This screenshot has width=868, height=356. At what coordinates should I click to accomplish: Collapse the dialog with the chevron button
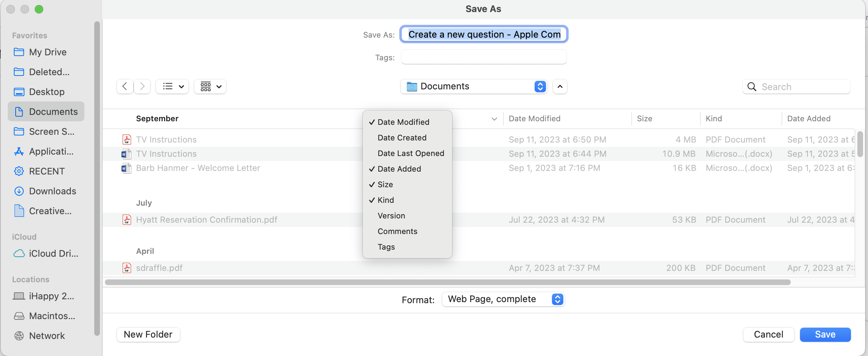[x=560, y=87]
